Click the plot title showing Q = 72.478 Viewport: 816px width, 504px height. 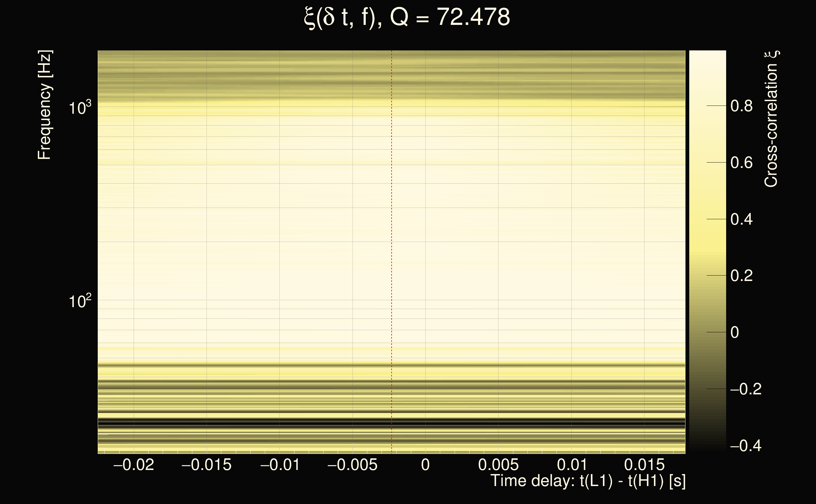(x=407, y=17)
